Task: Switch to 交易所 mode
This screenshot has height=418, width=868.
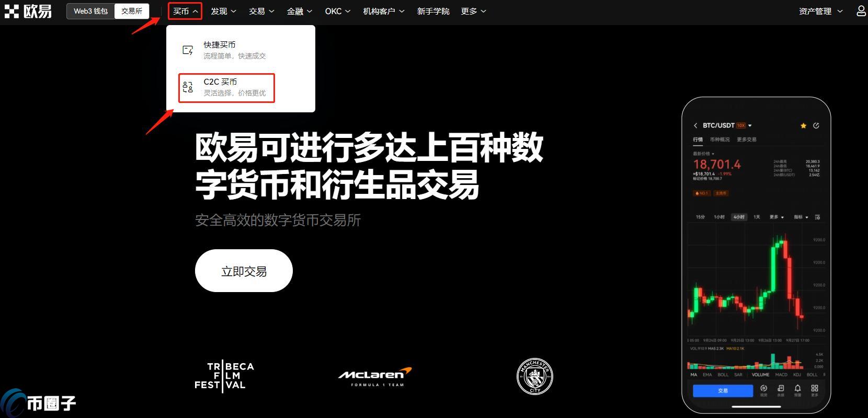Action: point(132,11)
